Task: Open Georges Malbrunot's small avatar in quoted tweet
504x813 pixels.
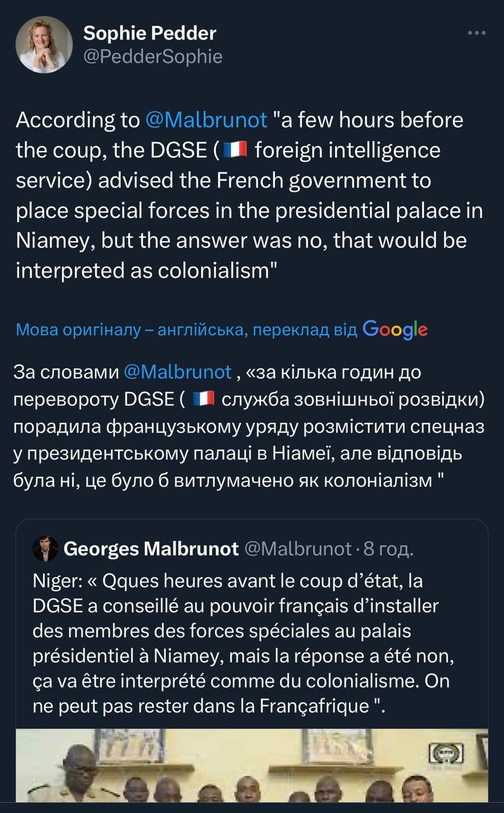Action: (45, 549)
